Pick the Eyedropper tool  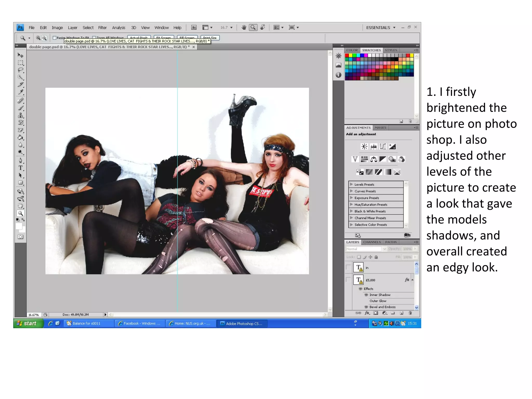pos(21,92)
